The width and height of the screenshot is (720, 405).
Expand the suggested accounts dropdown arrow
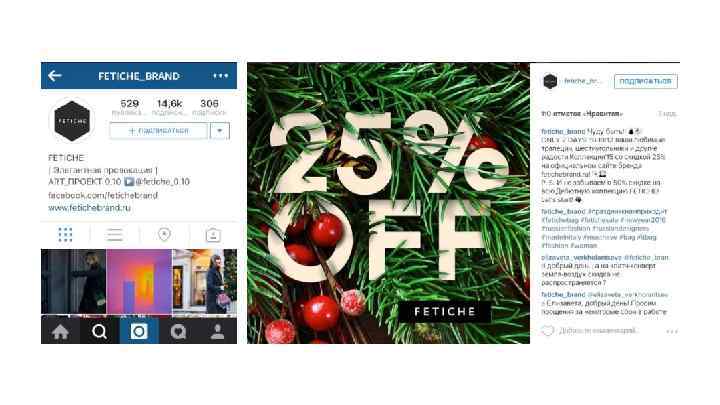pos(220,131)
